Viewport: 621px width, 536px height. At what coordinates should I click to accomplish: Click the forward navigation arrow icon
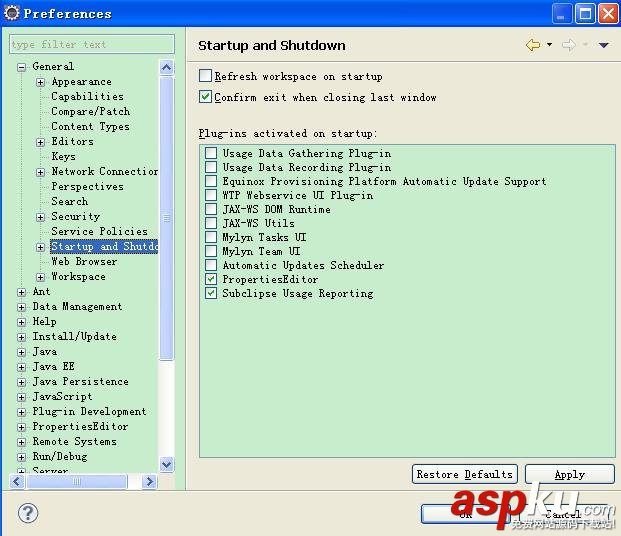pos(568,45)
